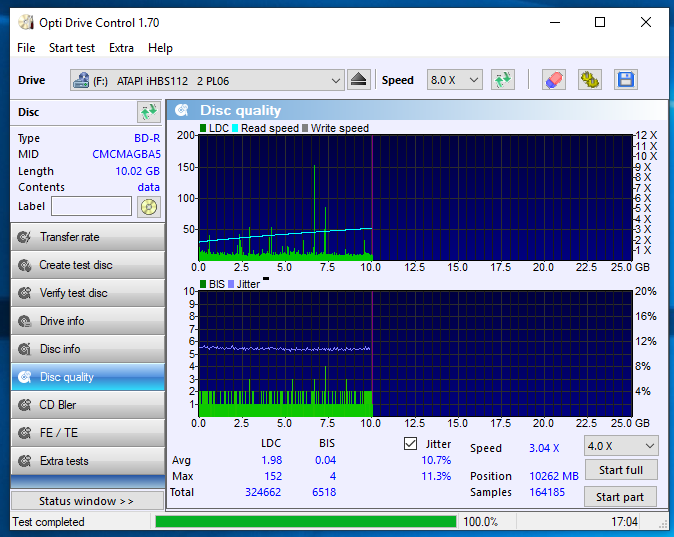The width and height of the screenshot is (674, 537).
Task: Maximize the Opti Drive Control window
Action: click(600, 22)
